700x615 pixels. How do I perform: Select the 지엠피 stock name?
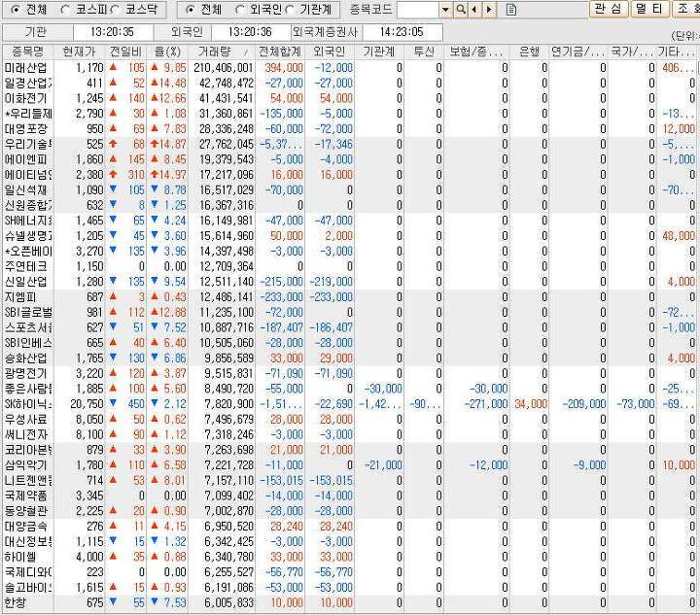[20, 297]
